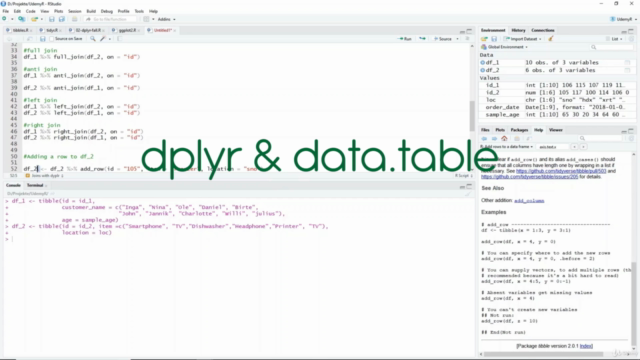This screenshot has width=640, height=360.
Task: Save the current document from main toolbar
Action: click(x=51, y=19)
